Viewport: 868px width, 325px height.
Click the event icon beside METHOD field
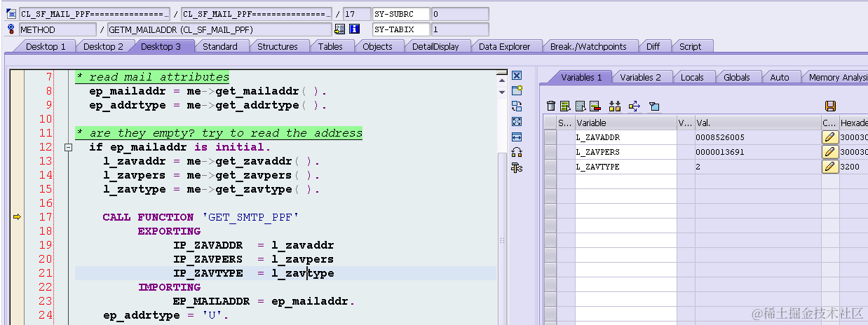[11, 29]
